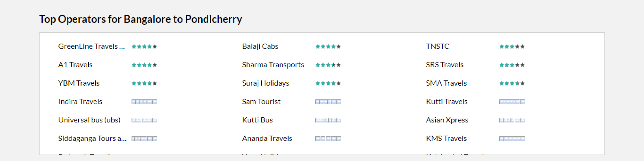
Task: Open SRS Travels operator link
Action: [445, 65]
